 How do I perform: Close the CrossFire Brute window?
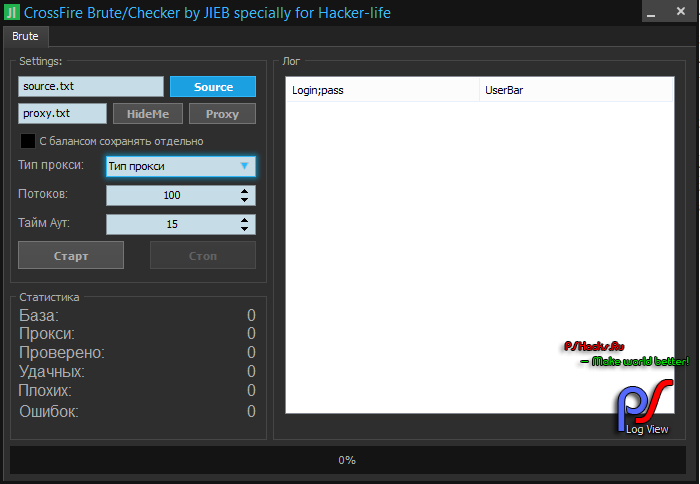681,12
